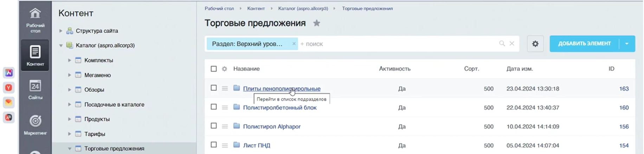This screenshot has height=154, width=644.
Task: Open the Рабочий стол home section
Action: pos(35,20)
